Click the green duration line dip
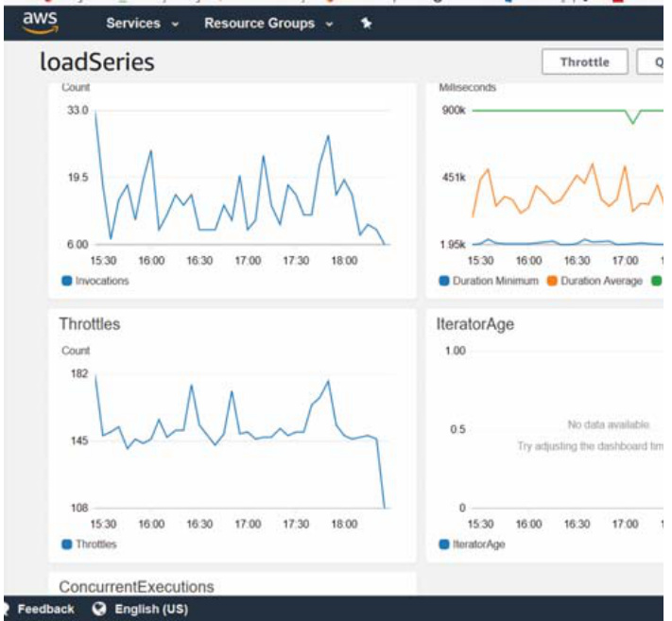Viewport: 672px width, 621px height. pyautogui.click(x=633, y=122)
